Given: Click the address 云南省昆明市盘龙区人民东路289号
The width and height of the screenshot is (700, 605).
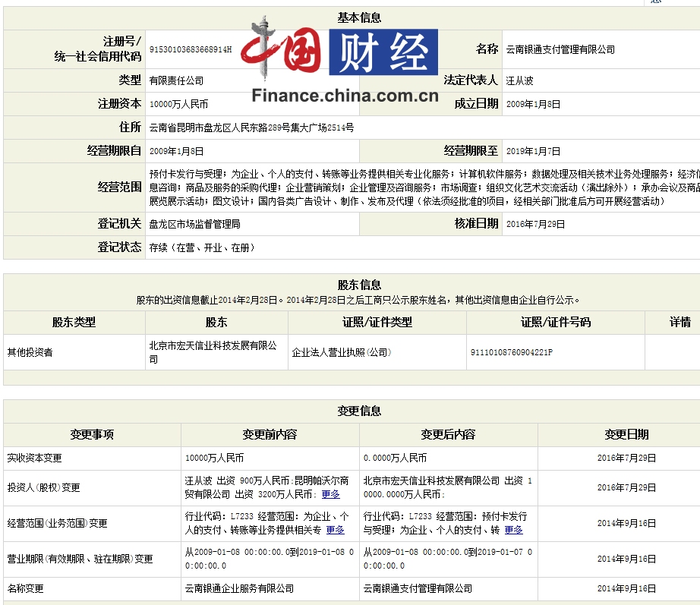Looking at the screenshot, I should [x=251, y=128].
